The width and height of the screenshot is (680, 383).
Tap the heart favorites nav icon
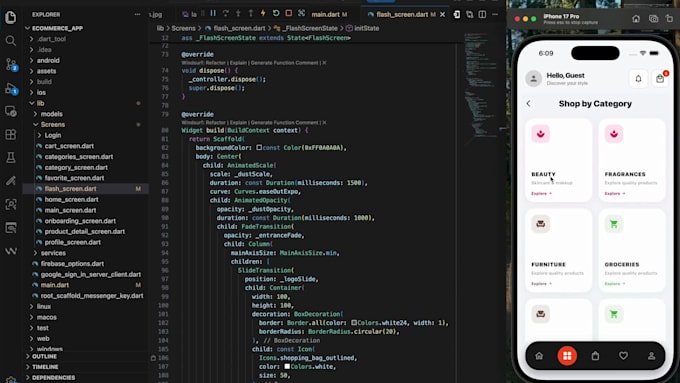tap(623, 356)
